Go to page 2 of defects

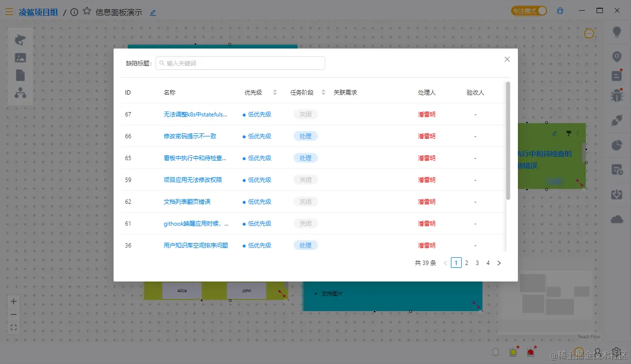tap(466, 263)
